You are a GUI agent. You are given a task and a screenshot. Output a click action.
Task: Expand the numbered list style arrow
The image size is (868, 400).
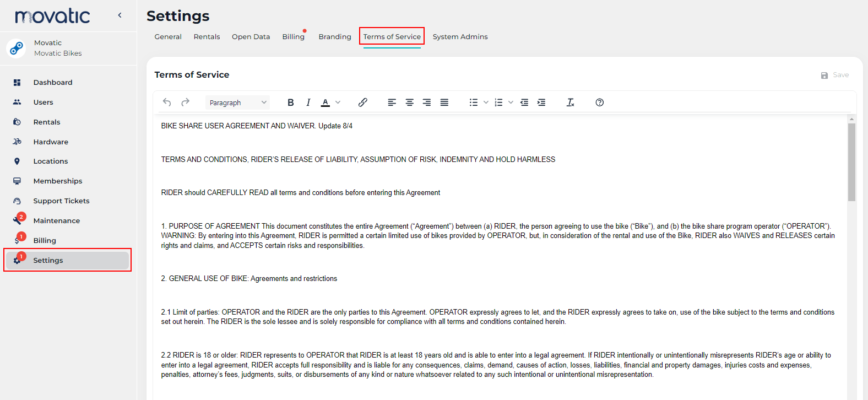coord(511,102)
